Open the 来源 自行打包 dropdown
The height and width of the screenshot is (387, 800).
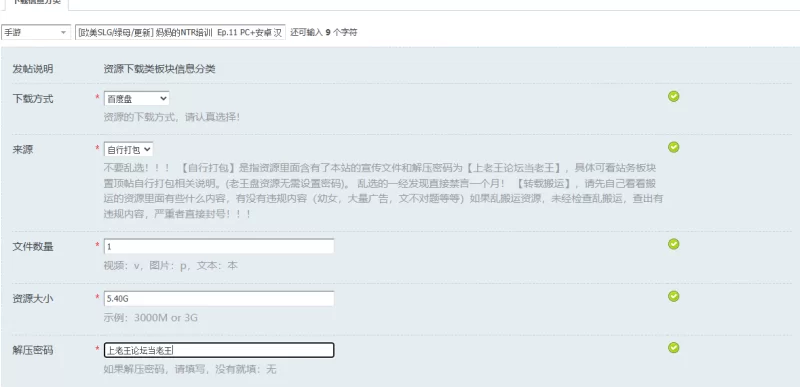point(129,149)
